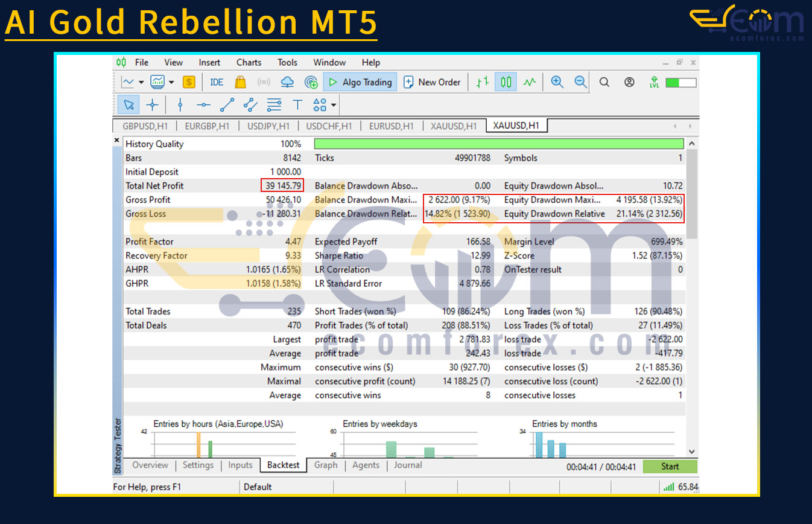This screenshot has height=524, width=812.
Task: Switch to EURUSD,H1 chart tab
Action: pos(391,126)
